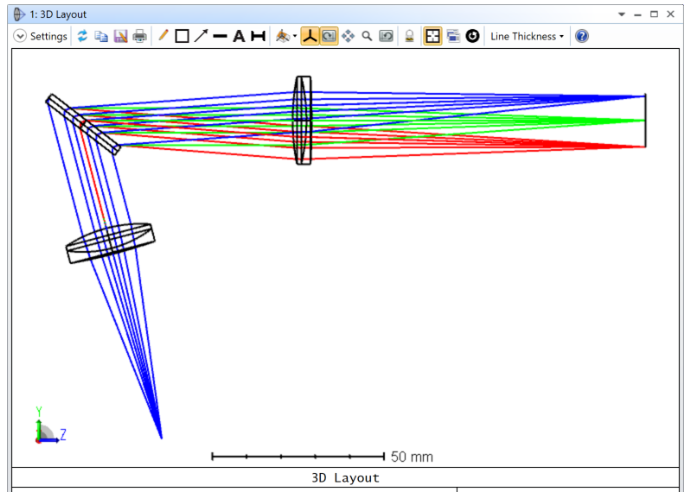Toggle the rotation axes tool button

tap(310, 36)
